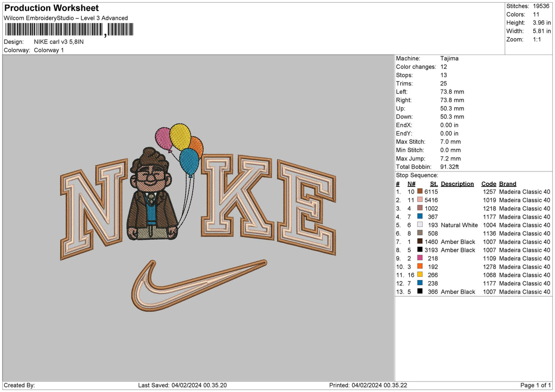Click the Machine value Tajima
Viewport: 555px width, 392px height.
coord(450,59)
